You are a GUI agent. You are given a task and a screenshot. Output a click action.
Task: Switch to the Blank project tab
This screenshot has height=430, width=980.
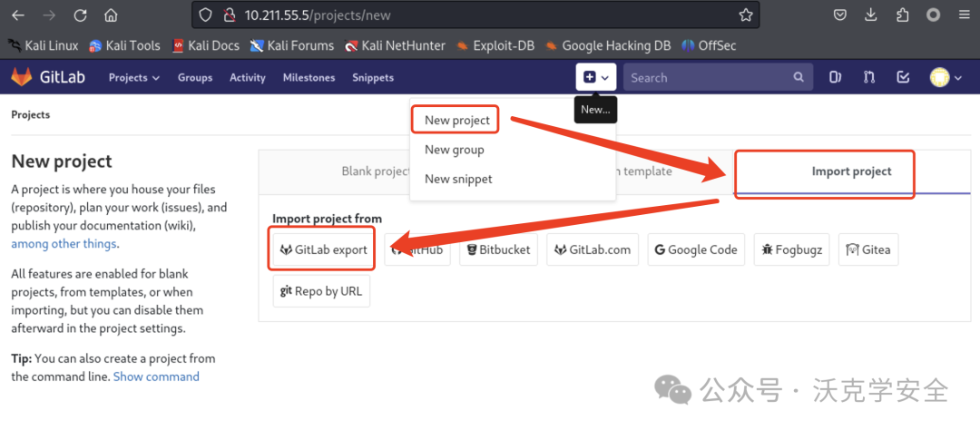click(375, 171)
